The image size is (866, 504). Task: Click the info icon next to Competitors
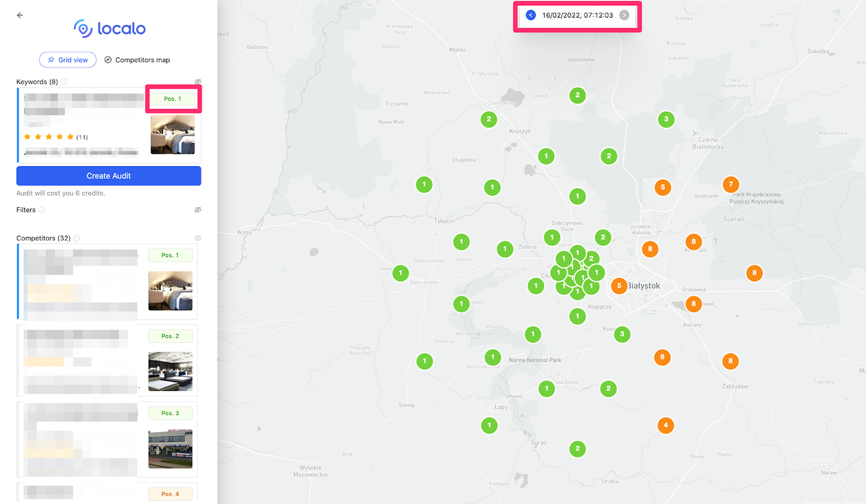77,238
